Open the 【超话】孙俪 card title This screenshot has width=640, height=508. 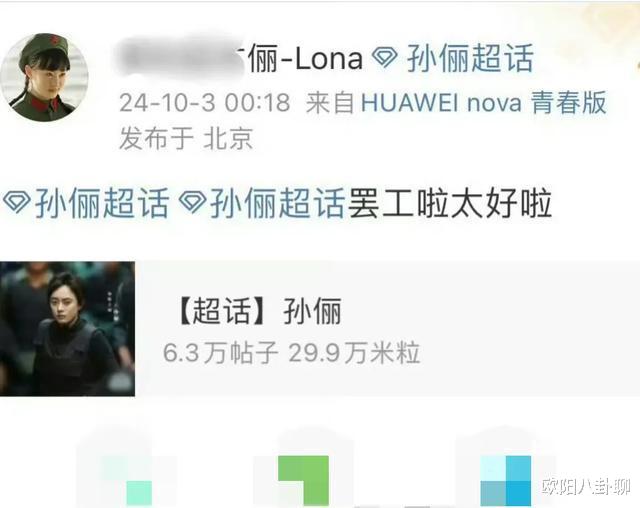point(258,311)
